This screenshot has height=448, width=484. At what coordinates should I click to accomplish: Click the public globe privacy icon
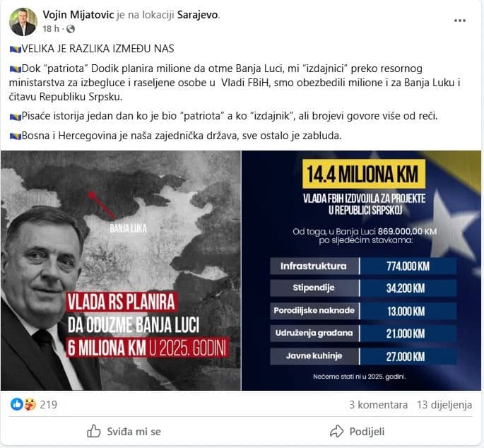click(71, 29)
